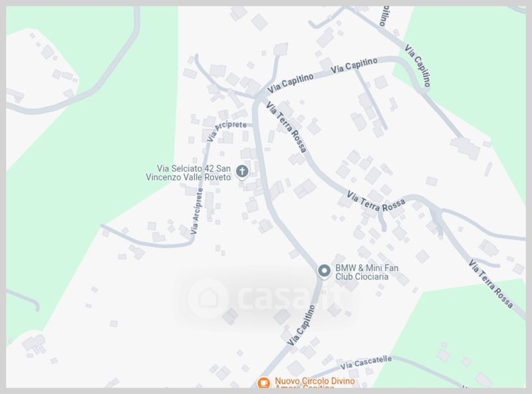
Task: Select Via Terra Rossa label left of the road fork
Action: [376, 201]
